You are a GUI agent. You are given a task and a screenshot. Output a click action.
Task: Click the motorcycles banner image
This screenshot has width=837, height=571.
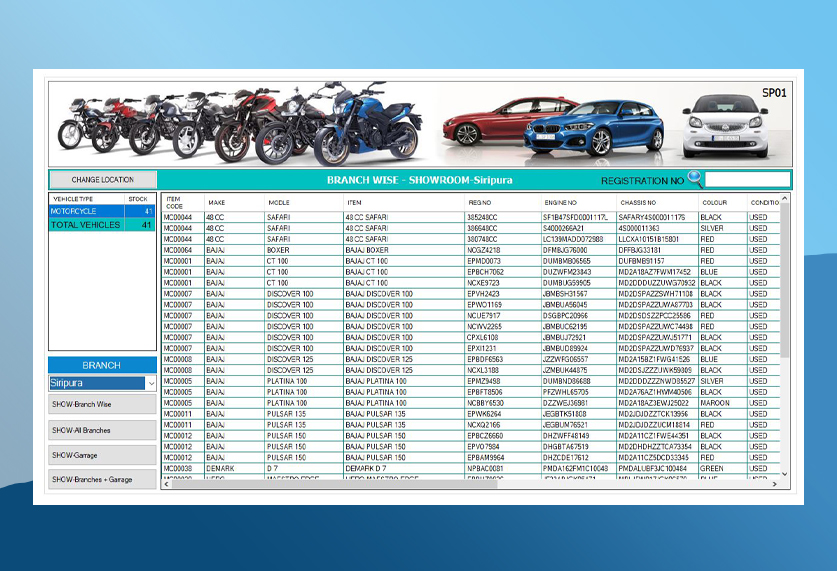[241, 124]
